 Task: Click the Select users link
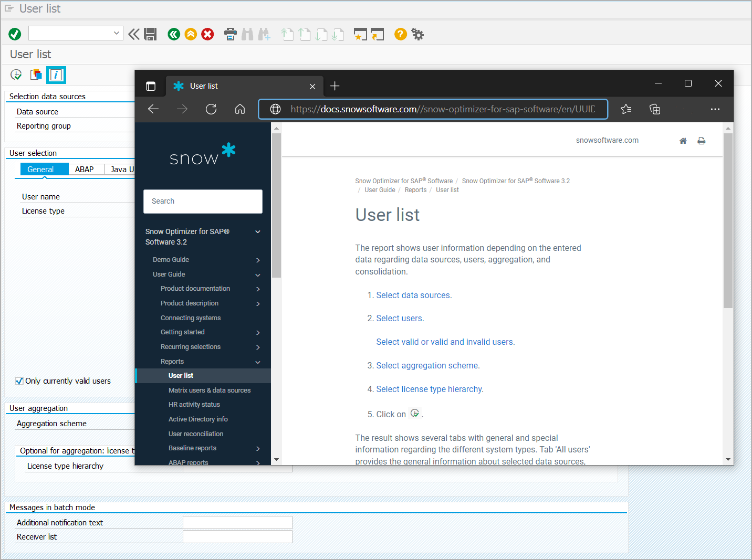400,318
